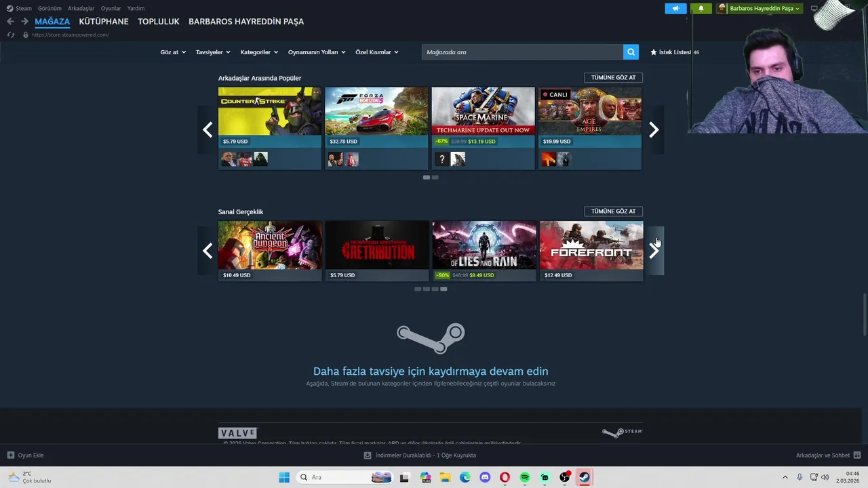
Task: Expand the Özel Kısımlar dropdown
Action: click(x=377, y=52)
